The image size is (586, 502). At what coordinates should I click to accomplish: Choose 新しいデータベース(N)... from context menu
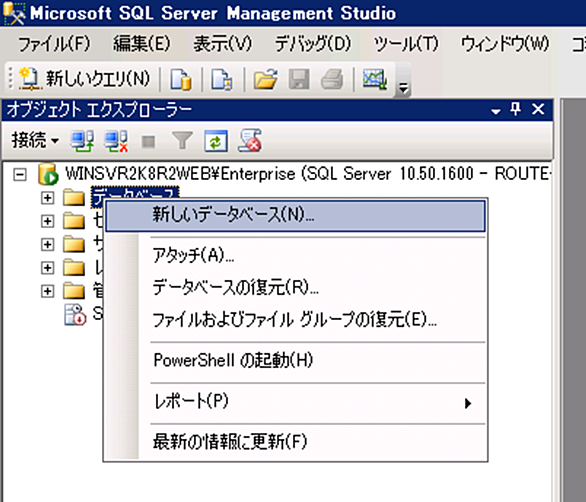click(x=295, y=216)
